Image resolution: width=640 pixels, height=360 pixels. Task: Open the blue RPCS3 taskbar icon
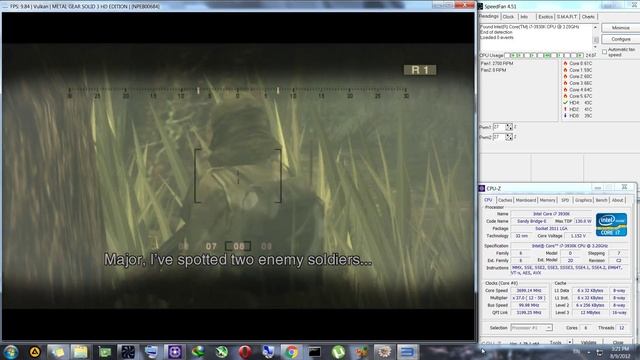pyautogui.click(x=407, y=352)
